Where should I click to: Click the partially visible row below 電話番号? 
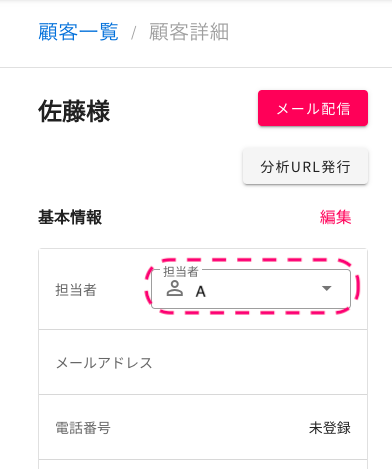203,464
